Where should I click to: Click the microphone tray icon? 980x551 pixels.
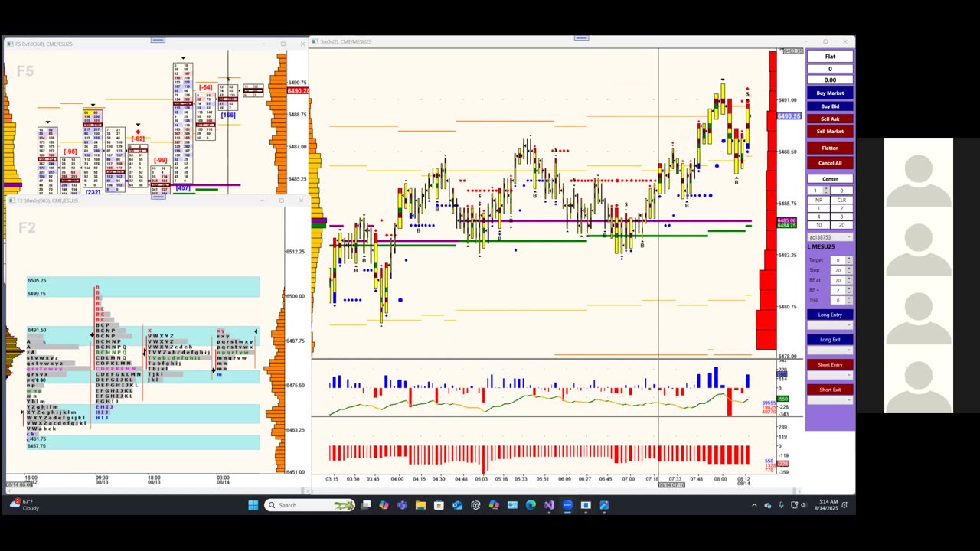click(x=781, y=505)
